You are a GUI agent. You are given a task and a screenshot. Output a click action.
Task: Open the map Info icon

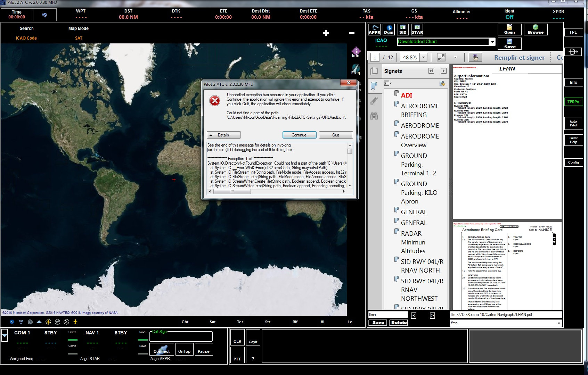coord(356,52)
